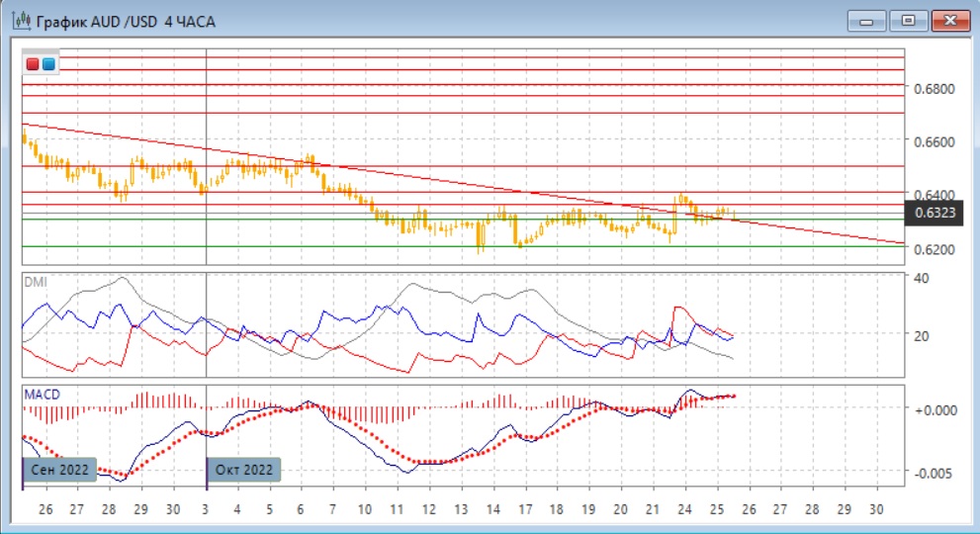
Task: Click the 0.6800 price axis label
Action: [935, 89]
